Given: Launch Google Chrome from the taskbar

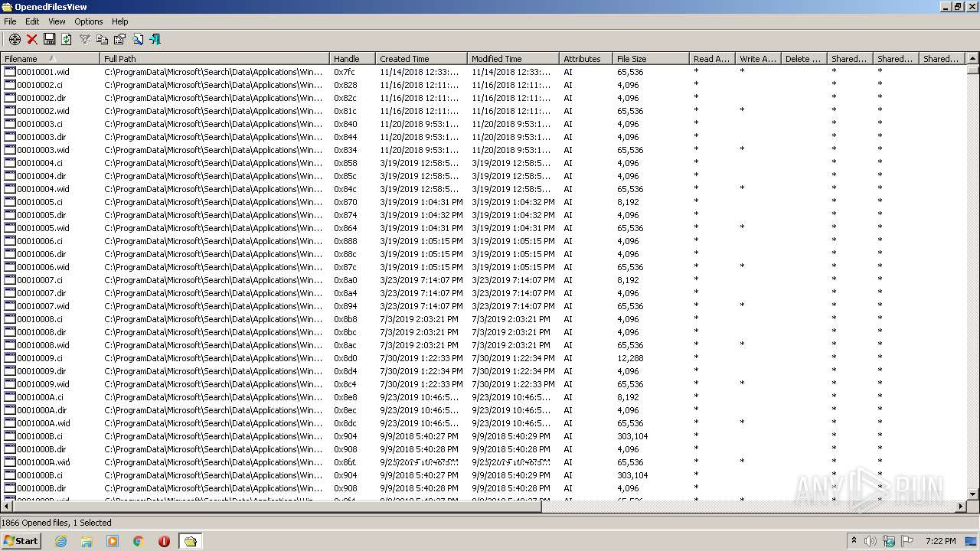Looking at the screenshot, I should 139,541.
